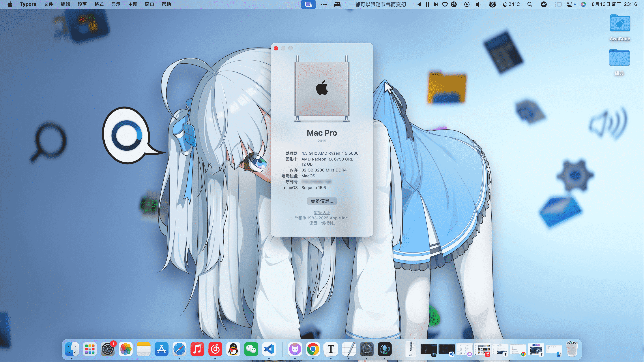
Task: Open the 主题 menu
Action: pyautogui.click(x=132, y=4)
